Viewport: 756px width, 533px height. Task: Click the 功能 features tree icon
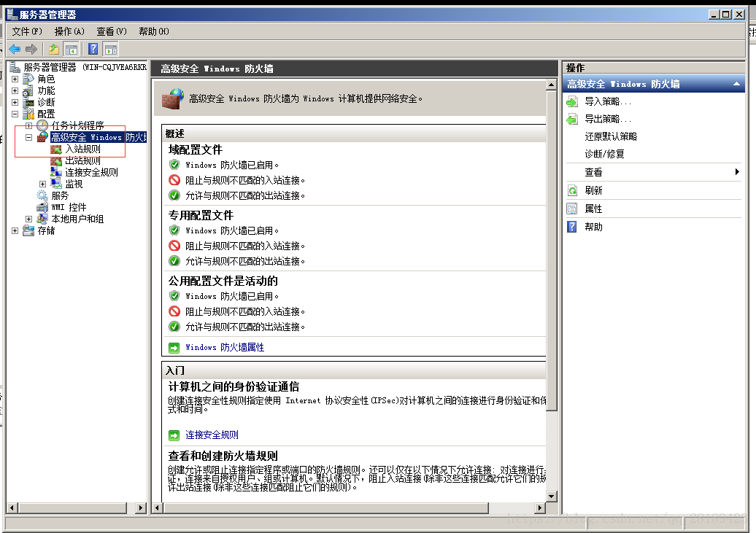coord(28,90)
